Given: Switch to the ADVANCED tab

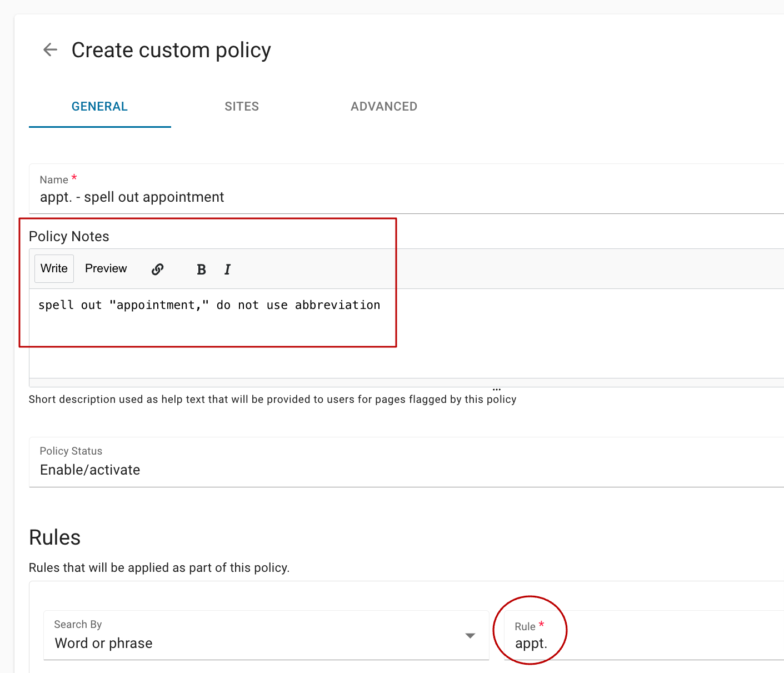Looking at the screenshot, I should pyautogui.click(x=383, y=106).
